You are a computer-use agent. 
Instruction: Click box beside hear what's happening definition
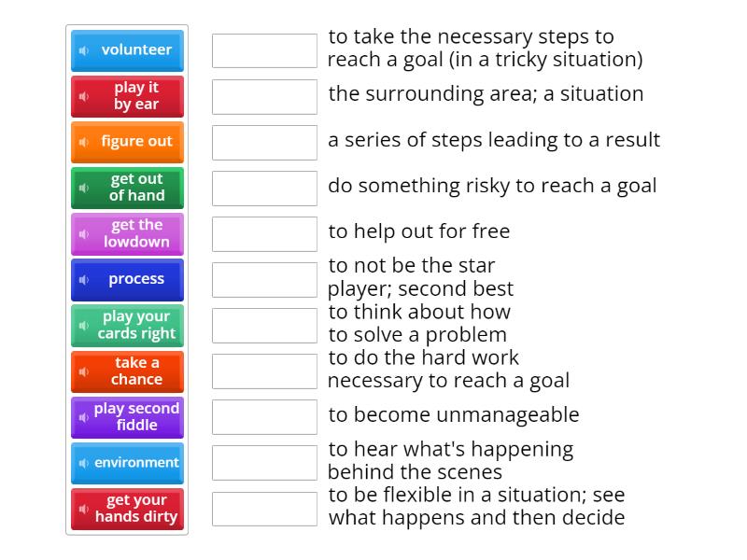(264, 463)
